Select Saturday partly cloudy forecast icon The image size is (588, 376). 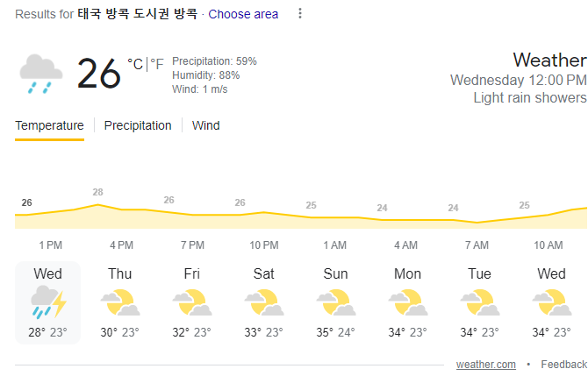coord(264,303)
